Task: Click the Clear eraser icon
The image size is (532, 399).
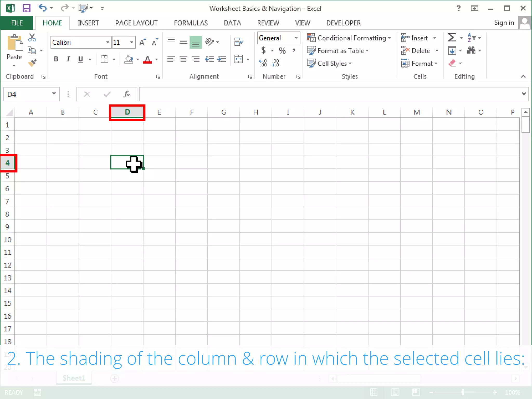Action: (452, 63)
